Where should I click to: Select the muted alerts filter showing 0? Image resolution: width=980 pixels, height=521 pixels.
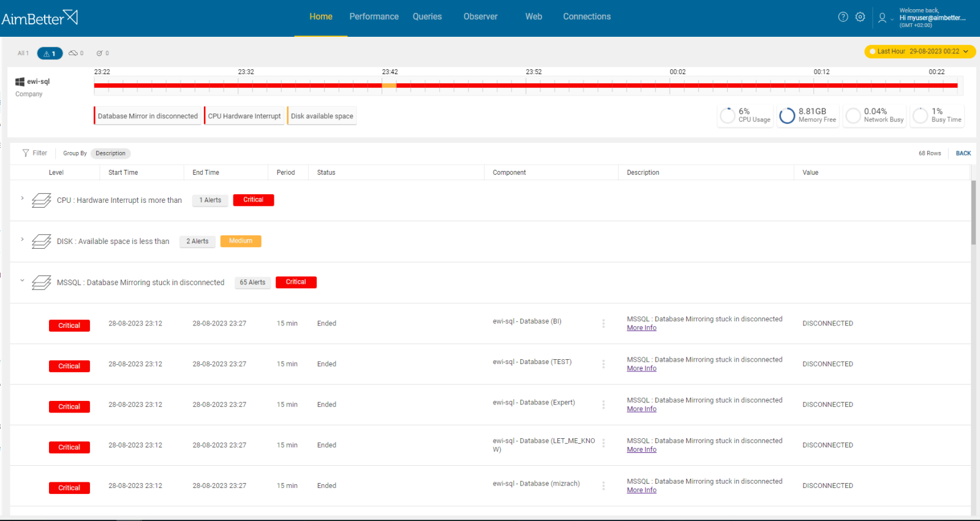[102, 53]
